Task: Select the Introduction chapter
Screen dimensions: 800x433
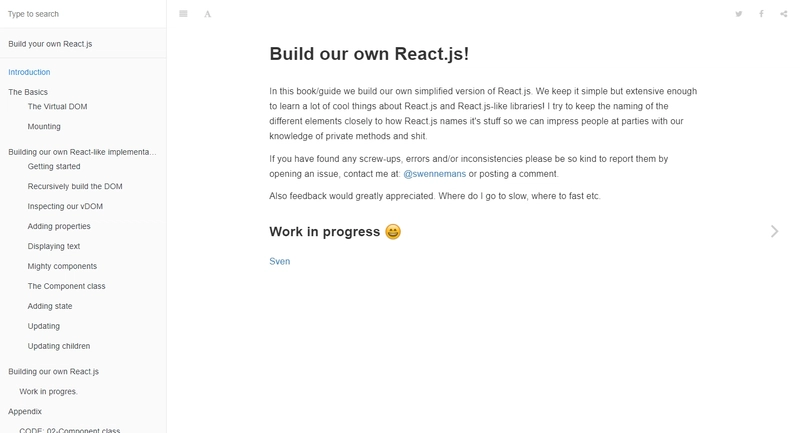Action: 29,72
